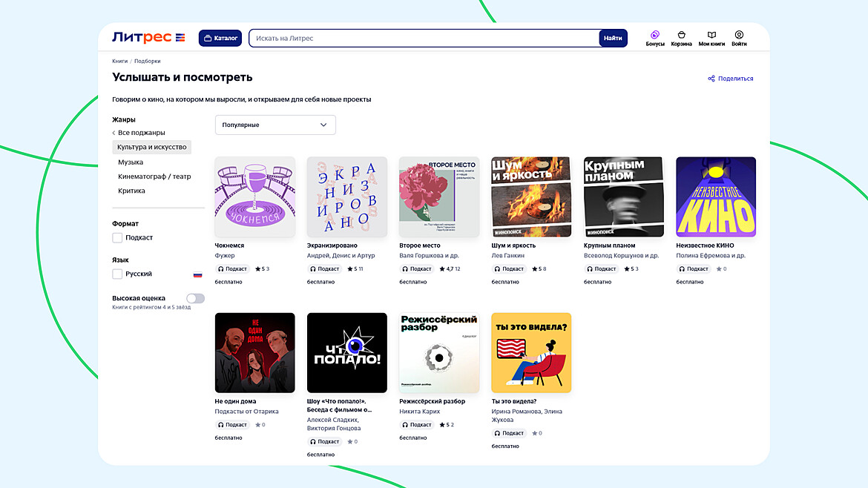Go back to Все поджанры
The width and height of the screenshot is (868, 488).
point(139,133)
